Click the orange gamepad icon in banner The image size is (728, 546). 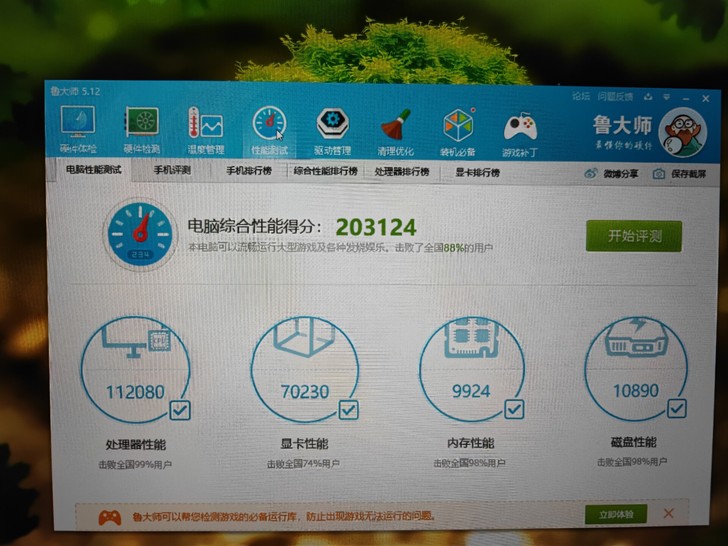[110, 517]
